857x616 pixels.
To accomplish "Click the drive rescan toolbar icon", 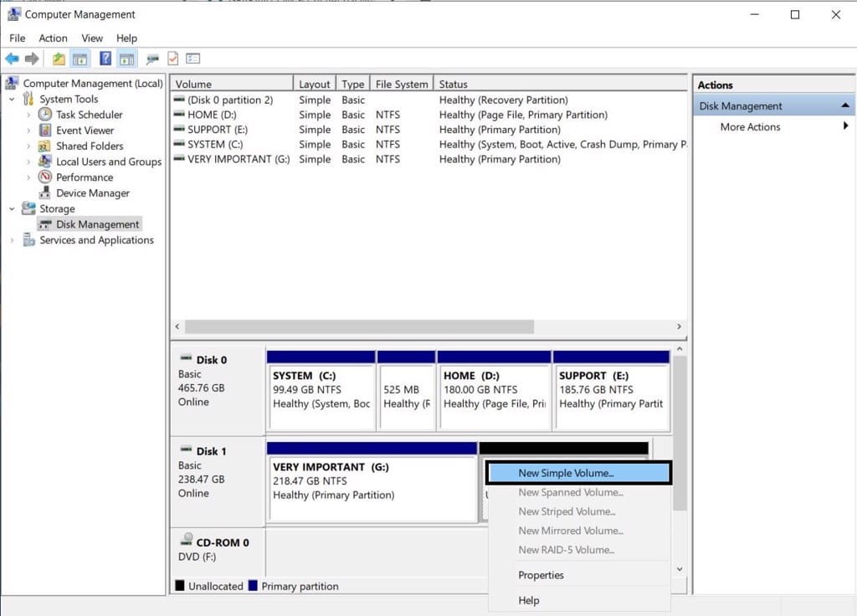I will (152, 59).
